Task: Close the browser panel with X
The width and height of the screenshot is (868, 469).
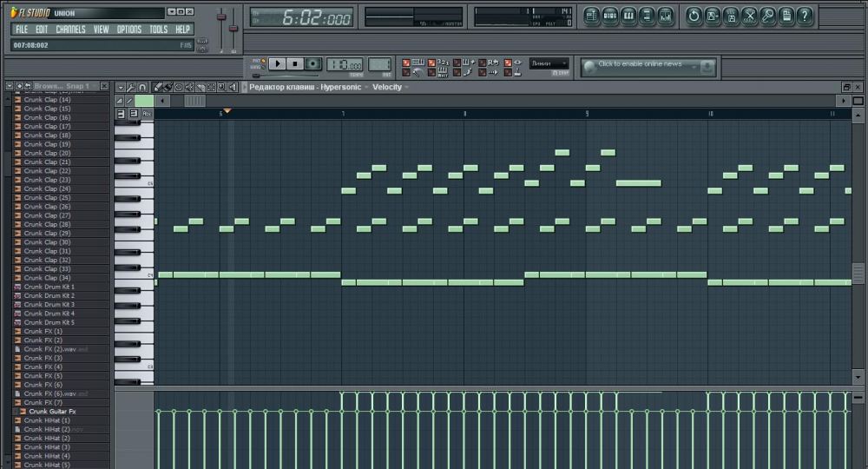Action: coord(104,86)
